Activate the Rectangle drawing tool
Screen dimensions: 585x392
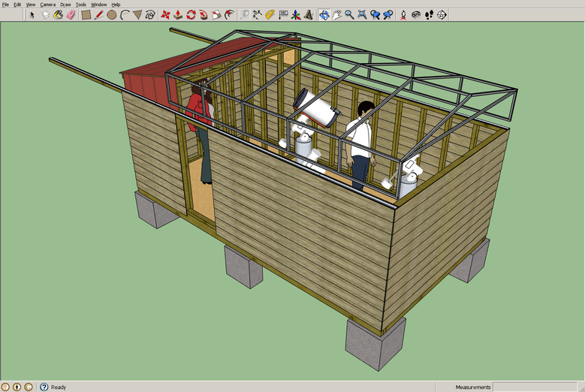point(86,15)
